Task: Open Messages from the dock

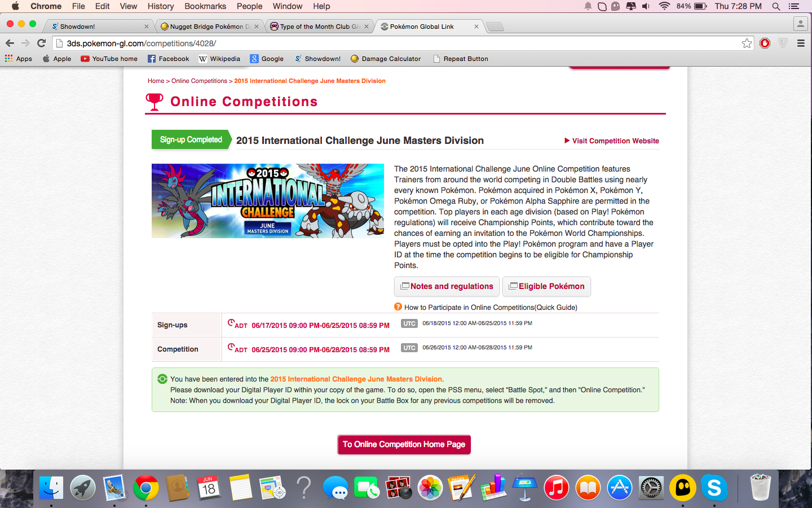Action: pos(336,488)
